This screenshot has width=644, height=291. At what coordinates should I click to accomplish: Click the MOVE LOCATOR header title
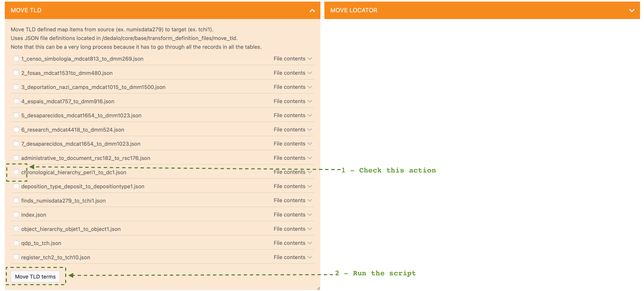click(x=354, y=10)
